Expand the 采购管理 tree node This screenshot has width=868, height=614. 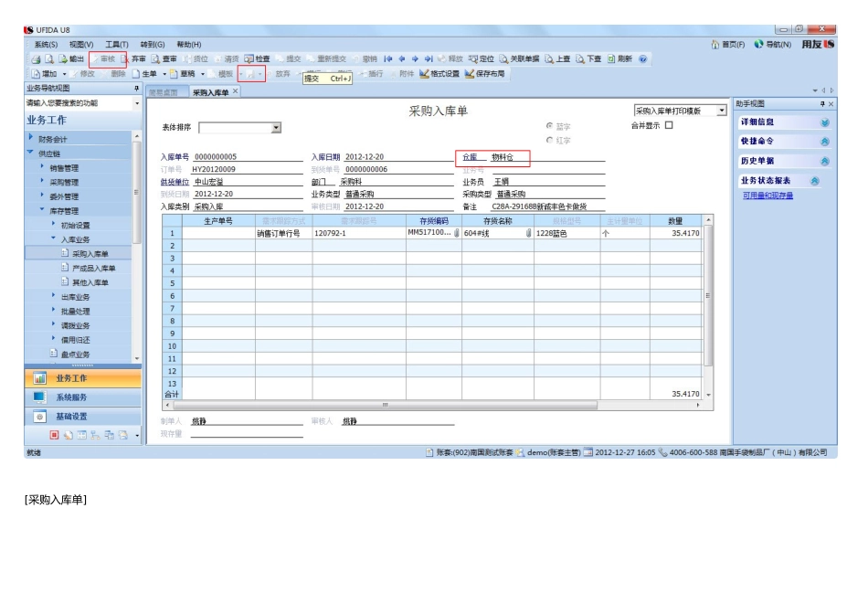42,181
